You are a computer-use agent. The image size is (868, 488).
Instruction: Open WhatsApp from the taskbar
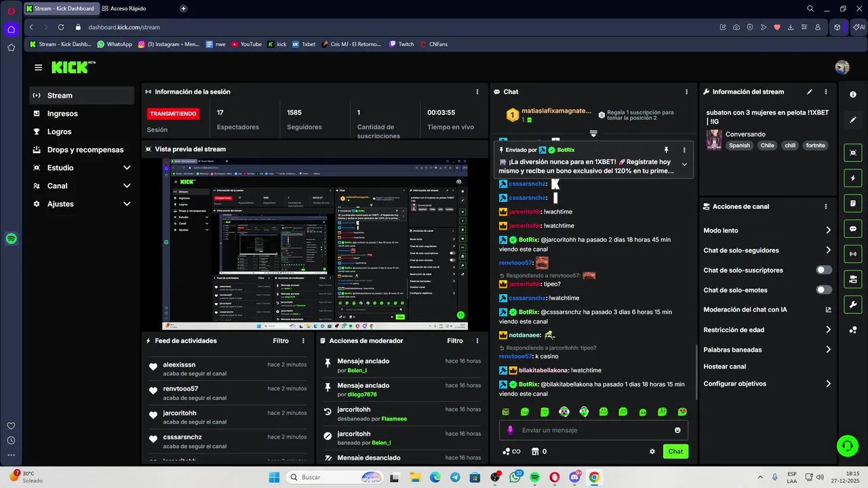click(515, 477)
